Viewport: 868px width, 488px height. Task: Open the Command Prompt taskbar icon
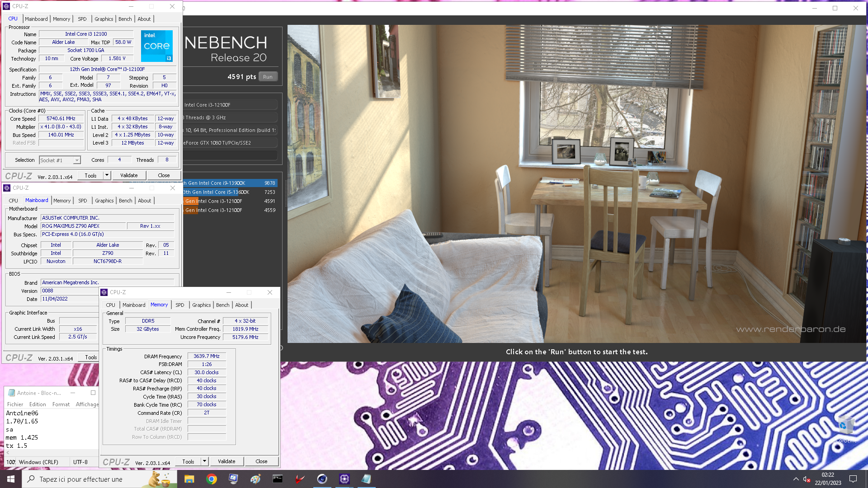pos(278,479)
